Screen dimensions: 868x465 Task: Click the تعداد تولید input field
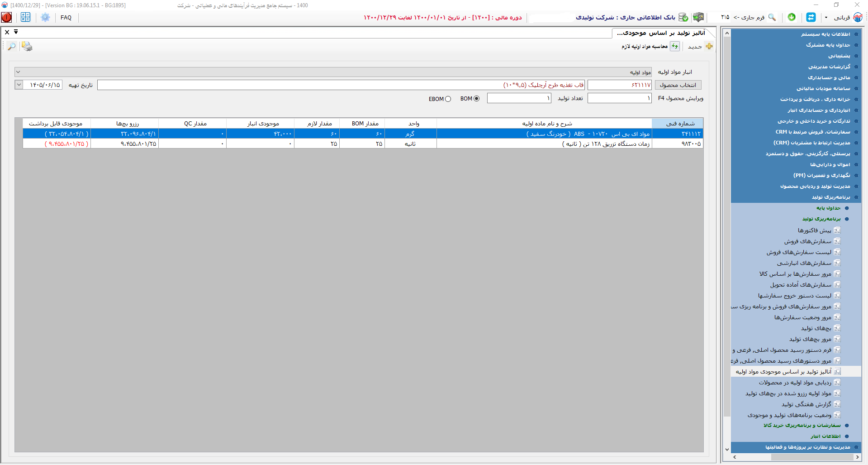[x=519, y=98]
